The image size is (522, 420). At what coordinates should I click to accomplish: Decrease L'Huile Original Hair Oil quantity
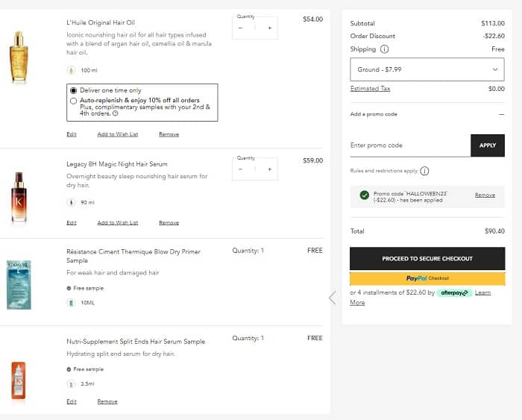(240, 28)
